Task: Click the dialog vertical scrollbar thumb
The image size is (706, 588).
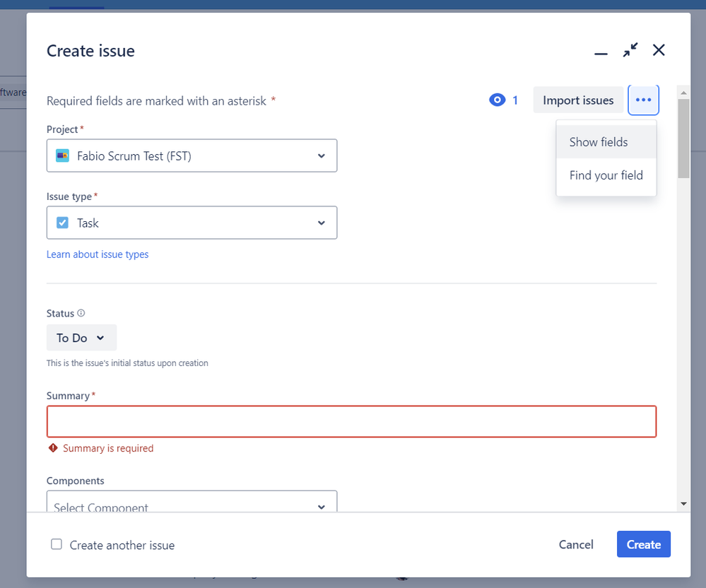Action: tap(683, 139)
